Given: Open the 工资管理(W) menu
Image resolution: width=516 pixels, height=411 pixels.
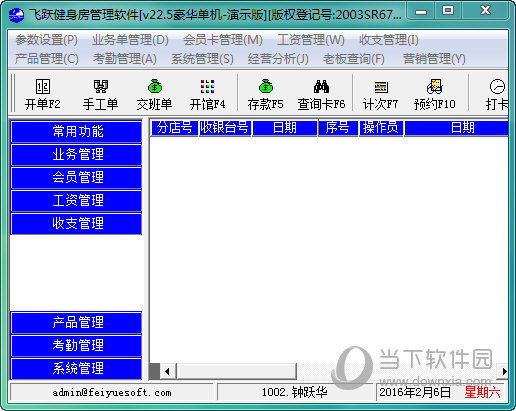Looking at the screenshot, I should [311, 40].
